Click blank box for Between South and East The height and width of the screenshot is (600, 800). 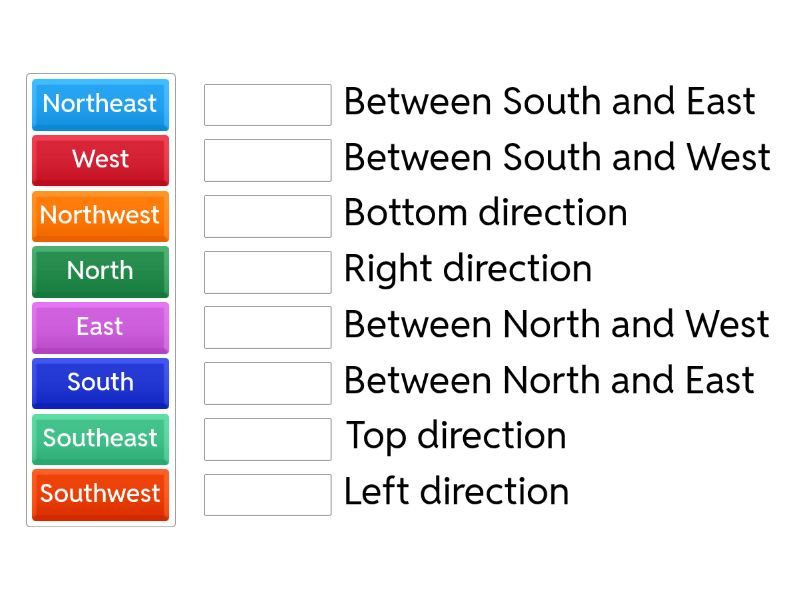pyautogui.click(x=267, y=105)
